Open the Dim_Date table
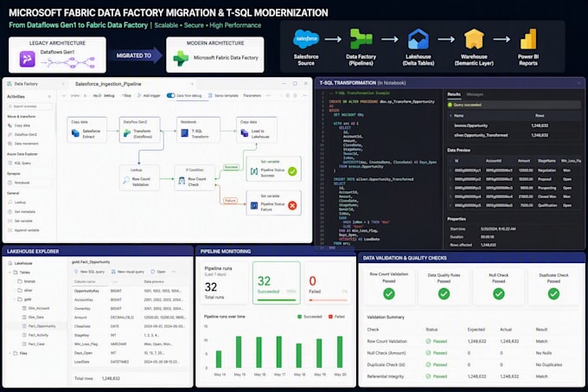The height and width of the screenshot is (392, 588). pos(34,318)
